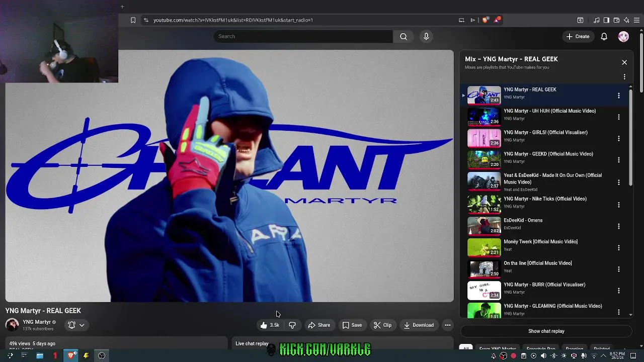
Task: Click the send-arrow icon in address bar
Action: tap(473, 20)
